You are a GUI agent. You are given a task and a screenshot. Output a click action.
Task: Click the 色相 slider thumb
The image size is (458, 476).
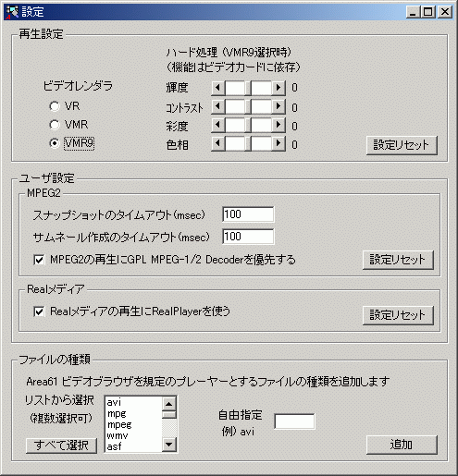click(248, 143)
